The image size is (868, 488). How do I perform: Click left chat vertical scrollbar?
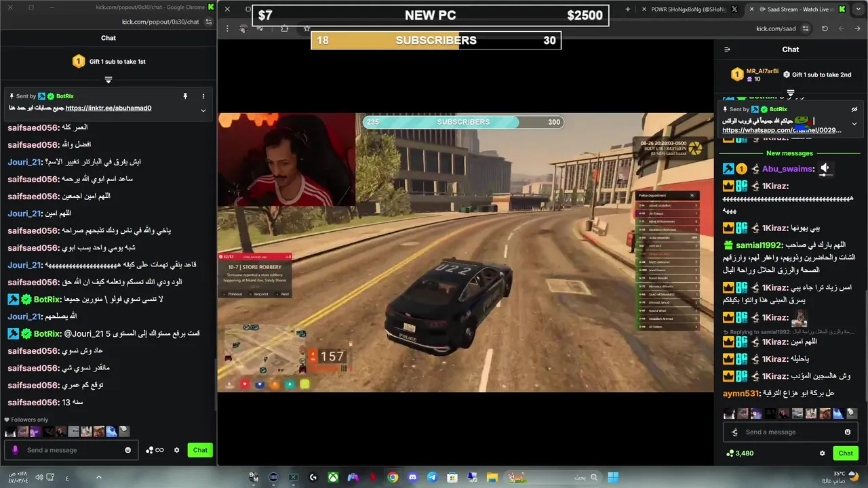[x=215, y=383]
